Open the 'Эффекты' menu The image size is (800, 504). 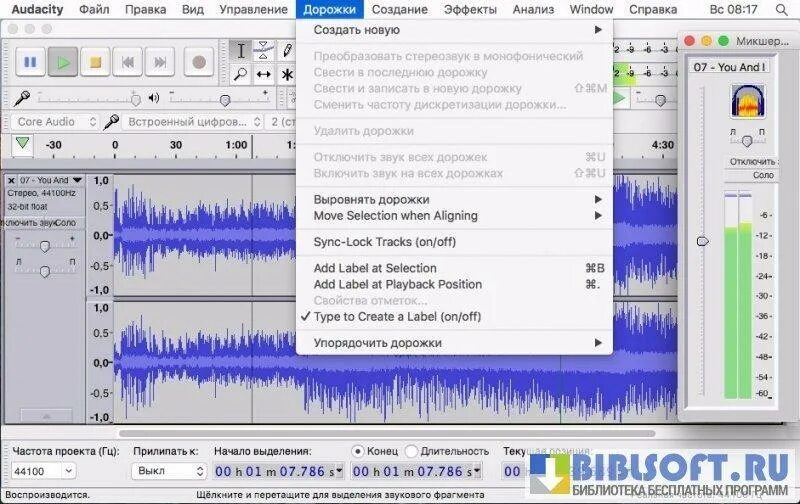tap(470, 9)
